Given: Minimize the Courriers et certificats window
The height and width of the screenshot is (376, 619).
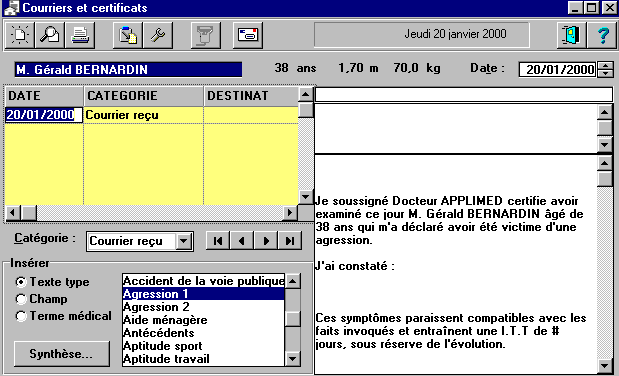Looking at the screenshot, I should tap(575, 8).
